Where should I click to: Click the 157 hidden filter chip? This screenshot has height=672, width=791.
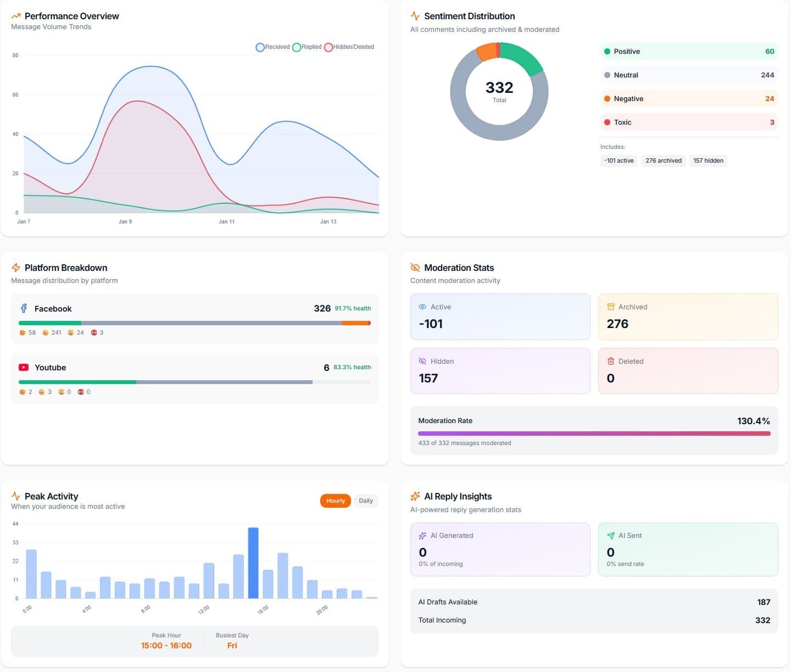(x=708, y=160)
